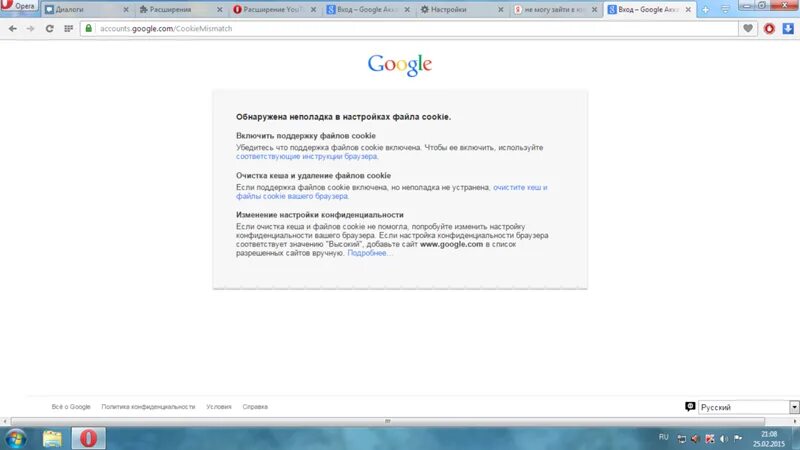Viewport: 800px width, 450px height.
Task: Click the RU keyboard language indicator
Action: [663, 437]
